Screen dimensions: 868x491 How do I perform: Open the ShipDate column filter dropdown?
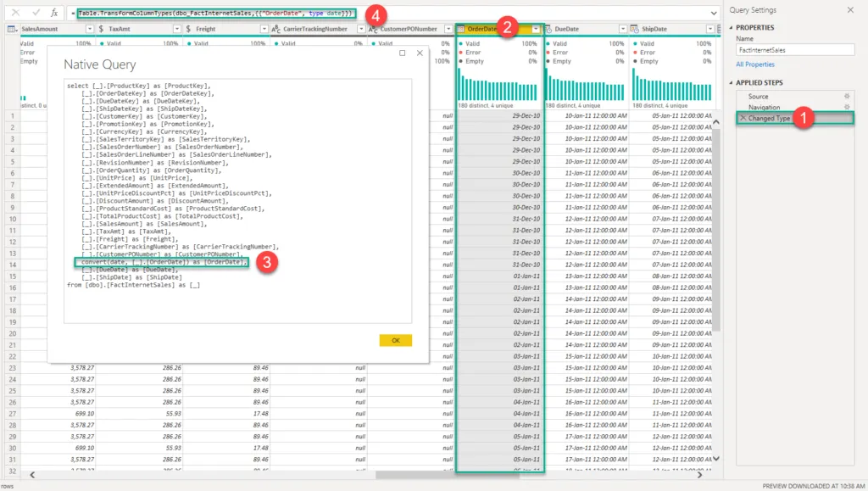tap(709, 29)
